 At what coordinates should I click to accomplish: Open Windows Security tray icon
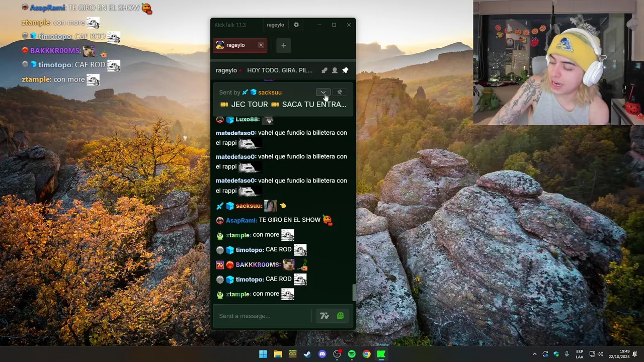click(556, 354)
